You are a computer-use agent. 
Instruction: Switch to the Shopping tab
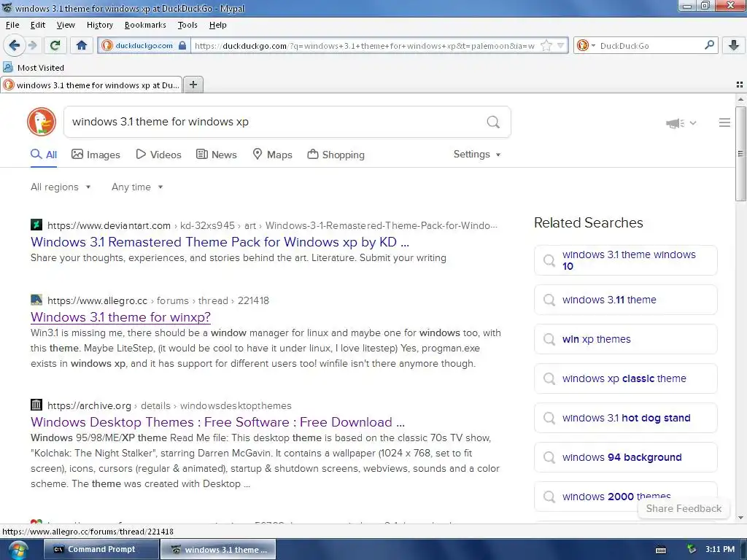(336, 155)
